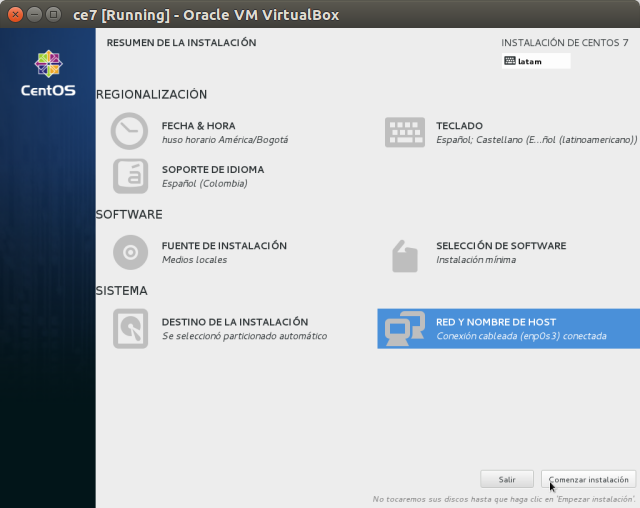This screenshot has height=508, width=640.
Task: Click the CentOS logo in sidebar
Action: pyautogui.click(x=48, y=73)
